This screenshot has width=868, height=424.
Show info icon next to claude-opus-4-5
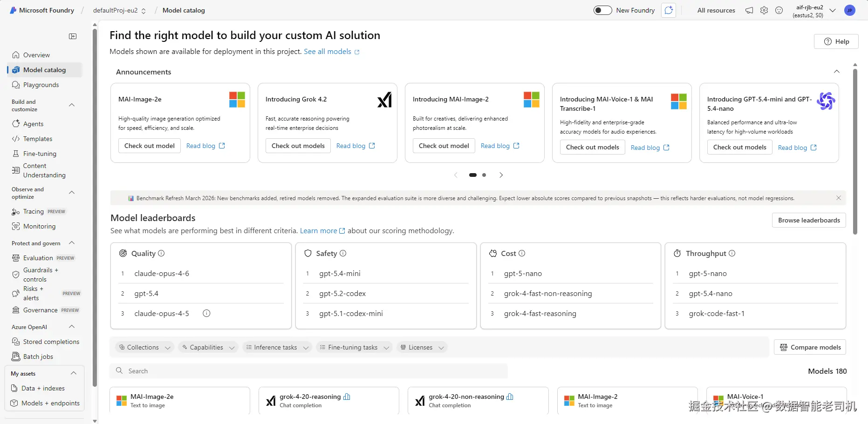click(x=206, y=313)
